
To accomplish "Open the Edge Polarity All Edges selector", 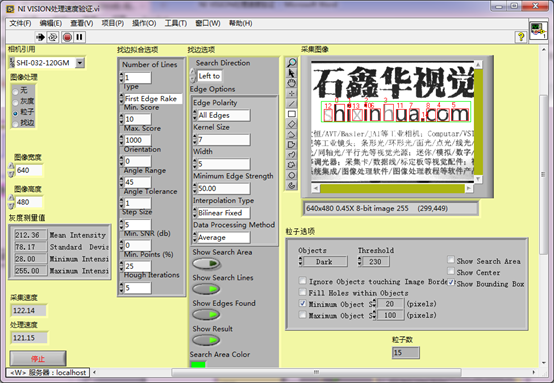I will (223, 115).
